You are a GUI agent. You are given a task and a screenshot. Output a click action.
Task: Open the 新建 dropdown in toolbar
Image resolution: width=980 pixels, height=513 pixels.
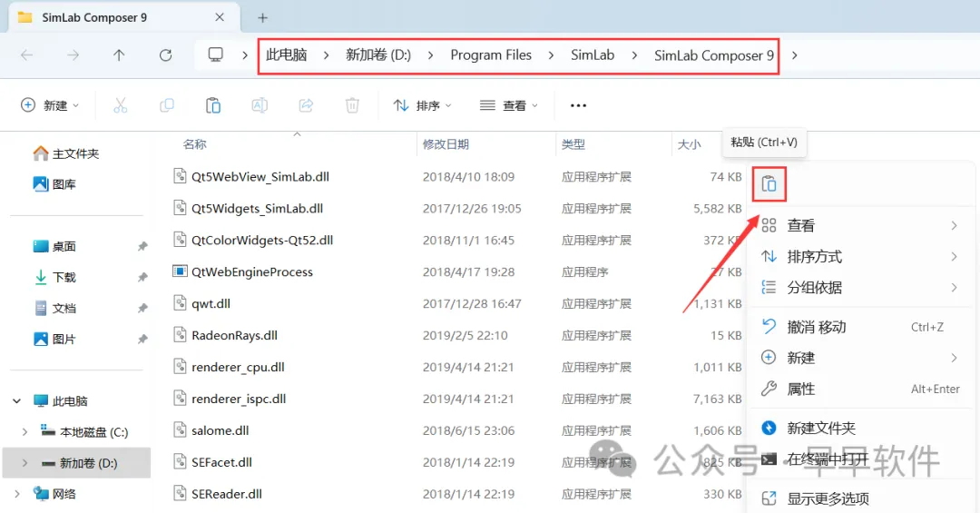point(50,105)
